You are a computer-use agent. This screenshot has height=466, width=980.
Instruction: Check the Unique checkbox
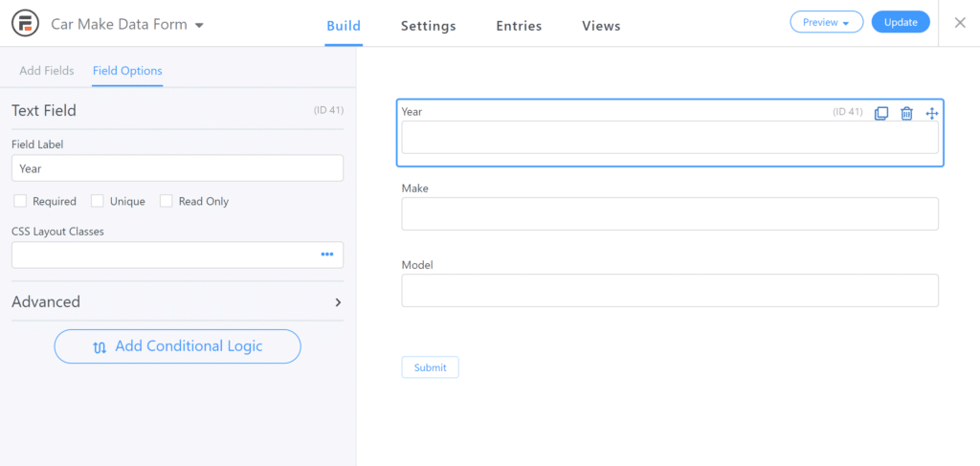click(x=97, y=201)
